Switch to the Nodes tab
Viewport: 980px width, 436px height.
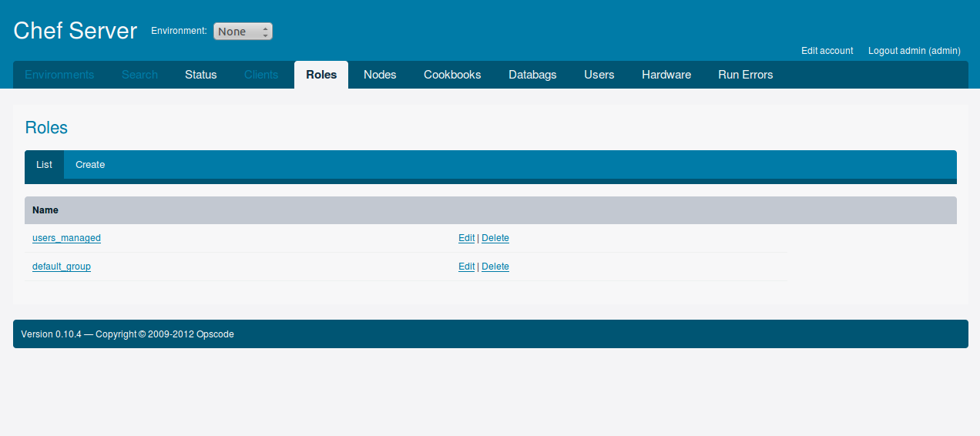tap(380, 75)
